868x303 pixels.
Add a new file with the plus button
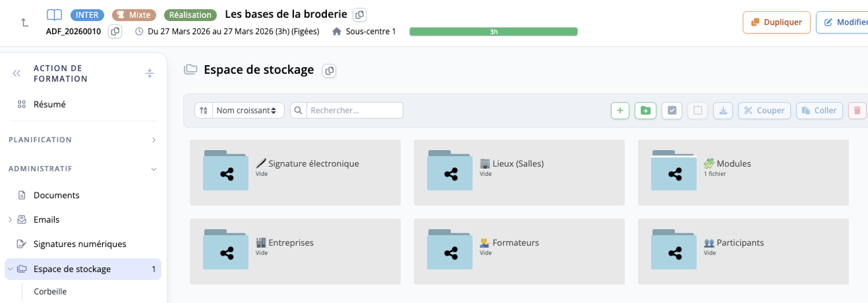click(620, 110)
